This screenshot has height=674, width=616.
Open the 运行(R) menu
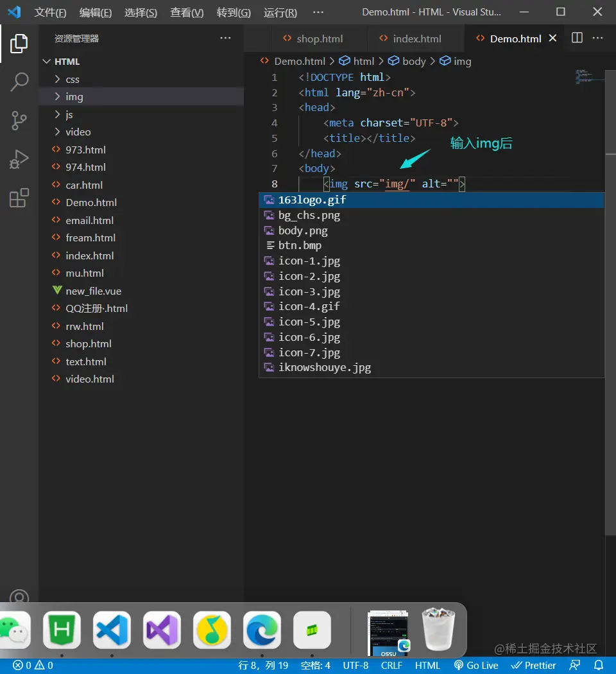(x=280, y=12)
